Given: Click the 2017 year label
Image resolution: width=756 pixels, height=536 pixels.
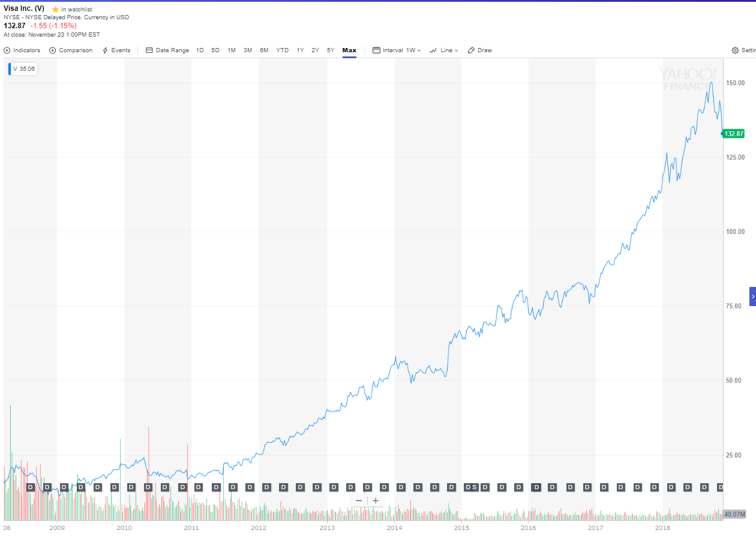Looking at the screenshot, I should point(596,528).
